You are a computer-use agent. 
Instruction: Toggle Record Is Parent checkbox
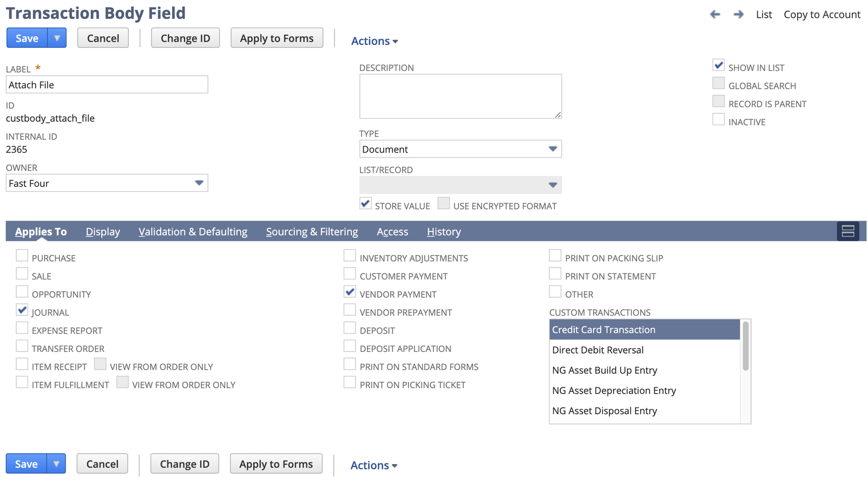coord(719,102)
